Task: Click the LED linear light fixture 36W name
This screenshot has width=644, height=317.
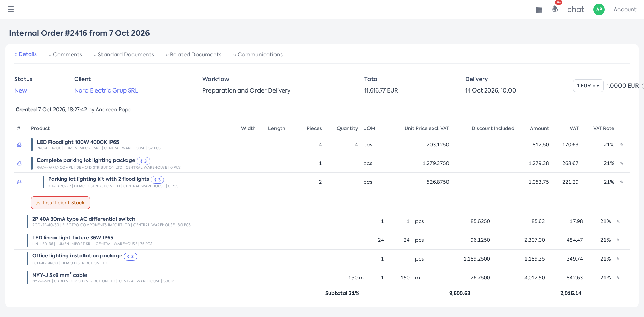Action: pyautogui.click(x=73, y=238)
